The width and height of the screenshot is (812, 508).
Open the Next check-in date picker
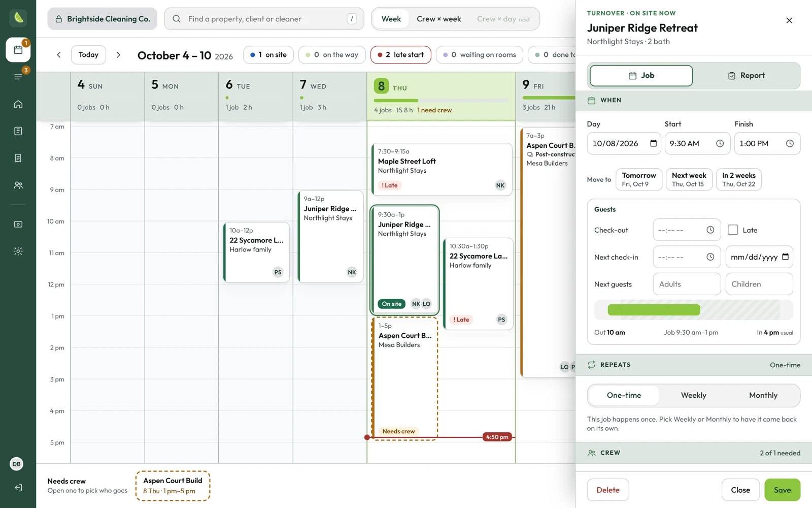[786, 257]
